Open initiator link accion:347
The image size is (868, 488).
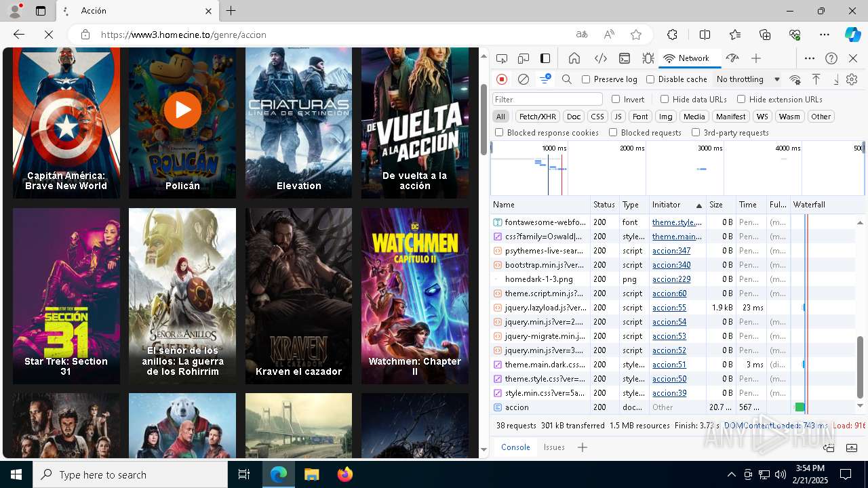(671, 251)
